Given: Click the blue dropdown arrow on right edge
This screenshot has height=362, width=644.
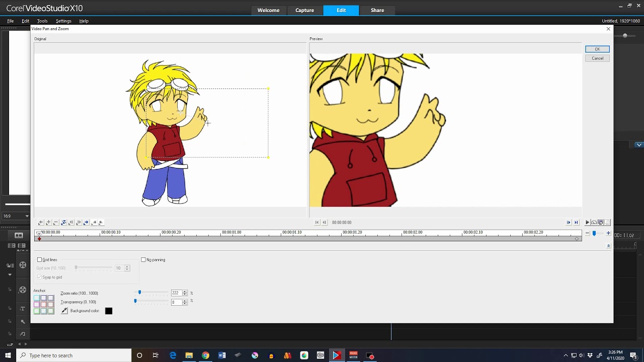Looking at the screenshot, I should 639,145.
